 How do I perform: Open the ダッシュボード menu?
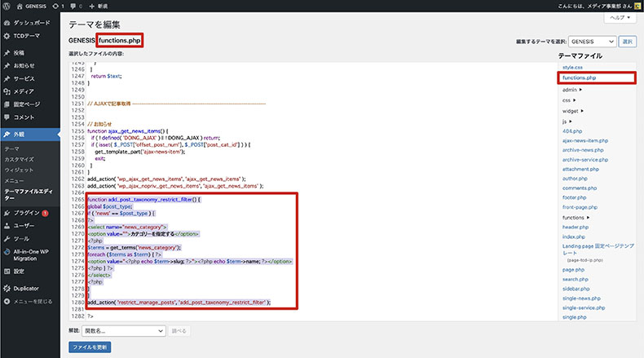pos(30,23)
